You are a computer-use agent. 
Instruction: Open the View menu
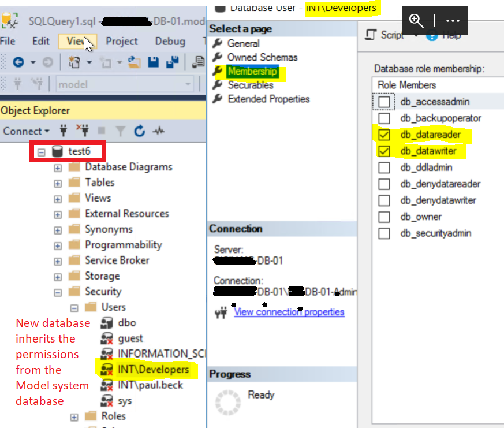(77, 42)
